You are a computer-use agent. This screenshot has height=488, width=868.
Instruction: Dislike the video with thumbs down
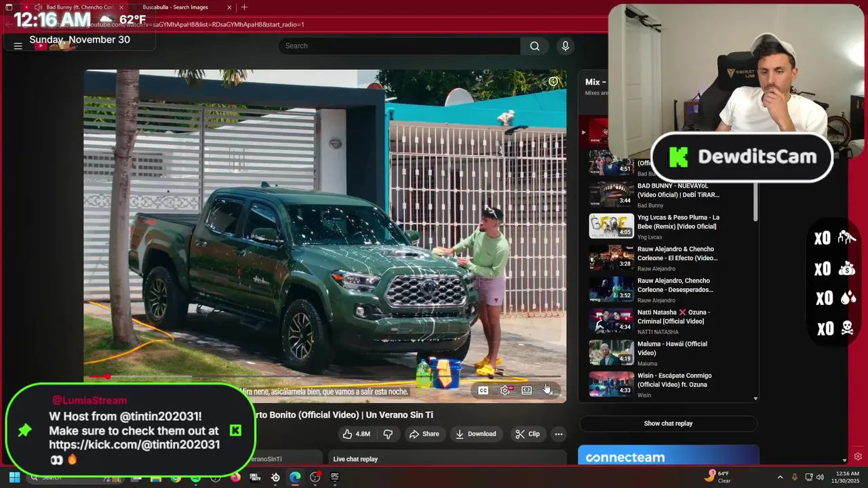pyautogui.click(x=388, y=434)
